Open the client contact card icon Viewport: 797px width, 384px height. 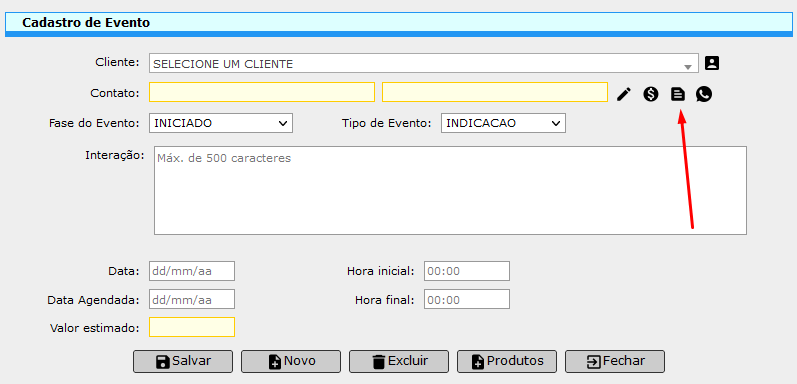712,64
